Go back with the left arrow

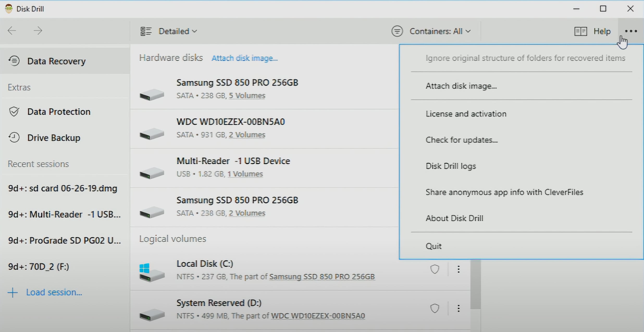pyautogui.click(x=12, y=31)
